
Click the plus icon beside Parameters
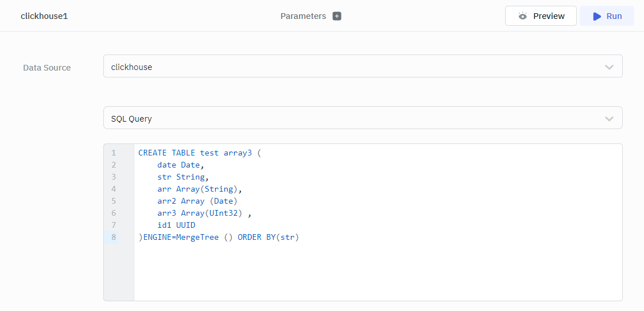point(337,16)
